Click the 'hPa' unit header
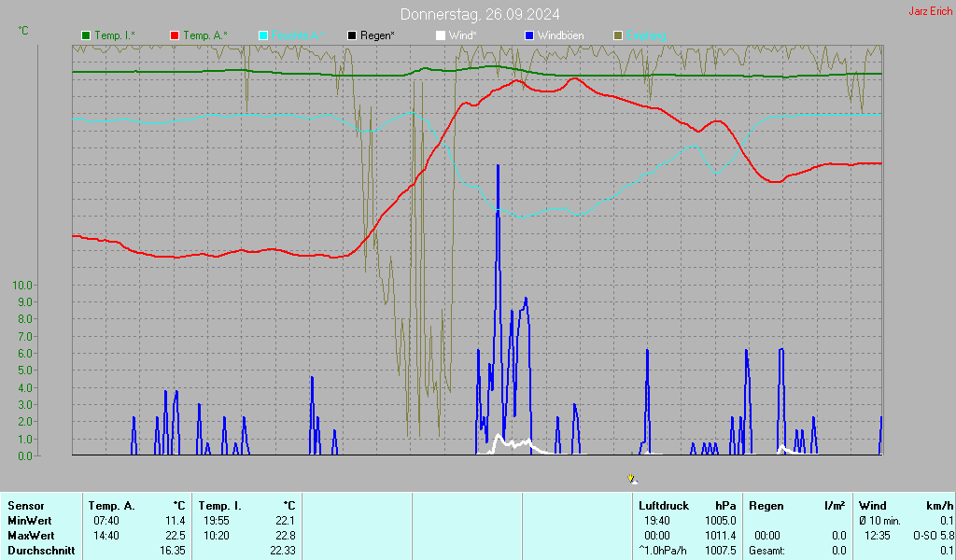Screen dimensions: 956x560 coord(725,506)
